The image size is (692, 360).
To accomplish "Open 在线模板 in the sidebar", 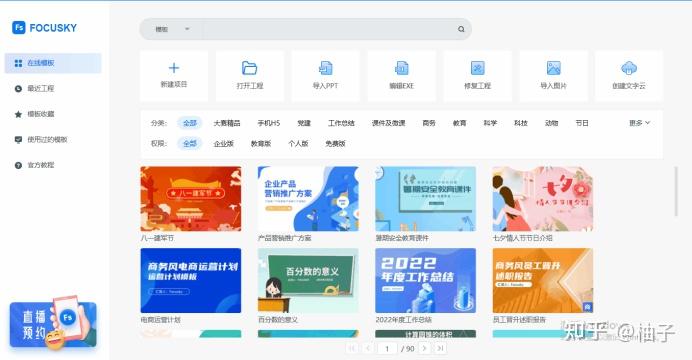I will point(53,63).
